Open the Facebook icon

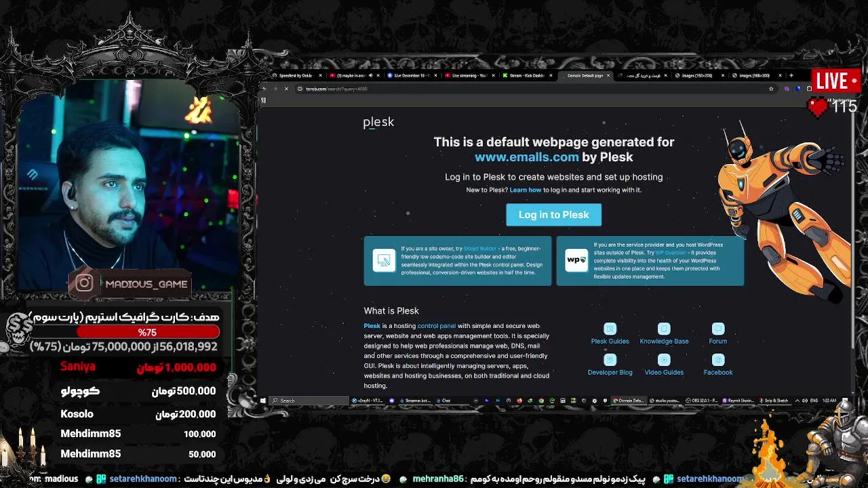(718, 360)
